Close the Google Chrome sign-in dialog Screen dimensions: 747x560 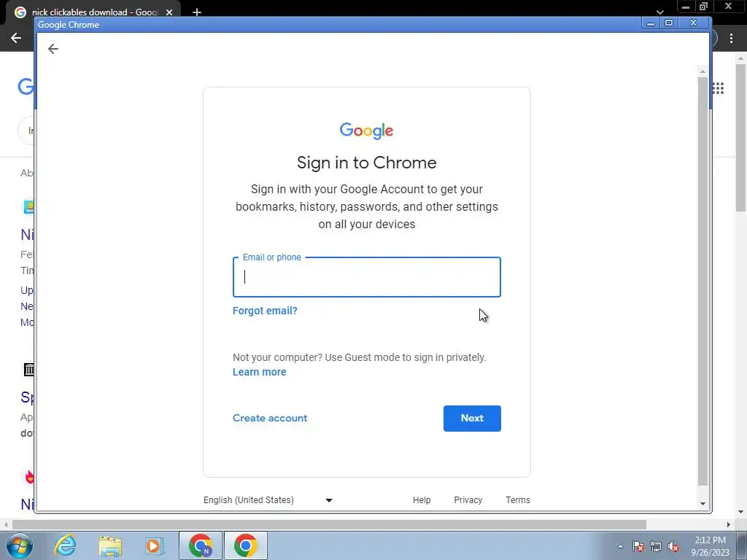point(694,23)
